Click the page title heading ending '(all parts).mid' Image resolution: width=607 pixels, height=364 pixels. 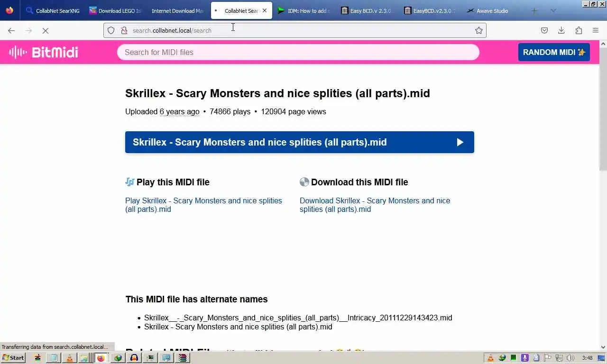(x=277, y=93)
